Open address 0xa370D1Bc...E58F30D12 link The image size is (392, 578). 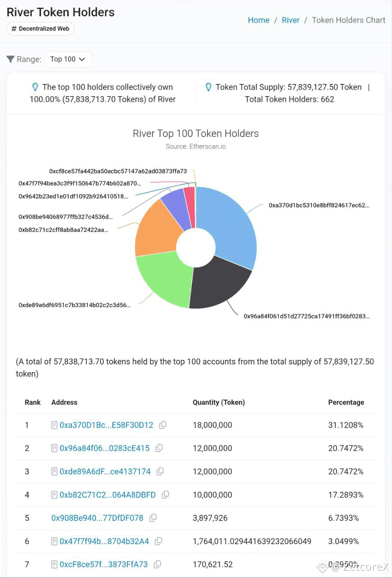(x=106, y=425)
